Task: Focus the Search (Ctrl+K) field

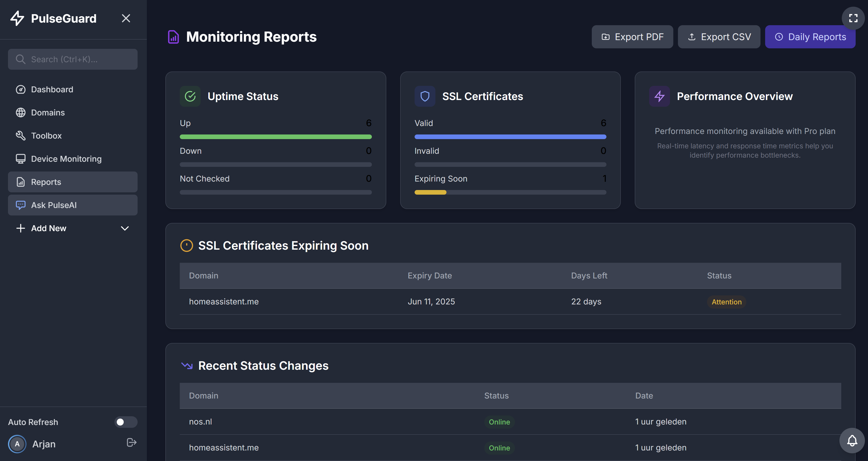Action: [x=73, y=59]
